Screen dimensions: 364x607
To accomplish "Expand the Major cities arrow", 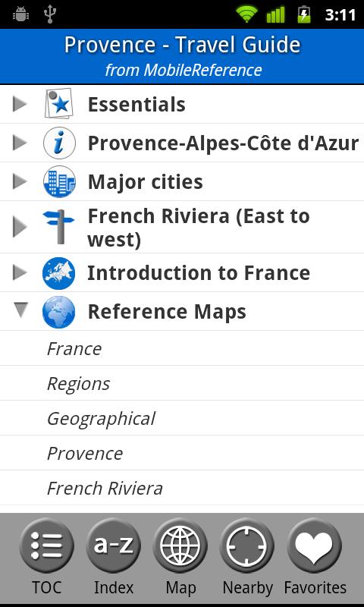I will pos(20,181).
